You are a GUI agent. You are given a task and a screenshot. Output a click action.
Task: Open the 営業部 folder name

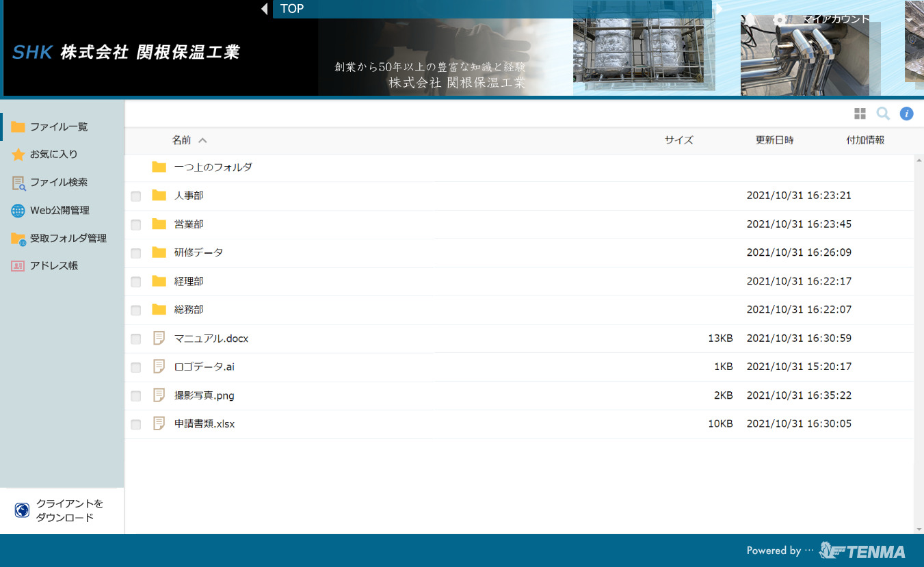click(189, 224)
